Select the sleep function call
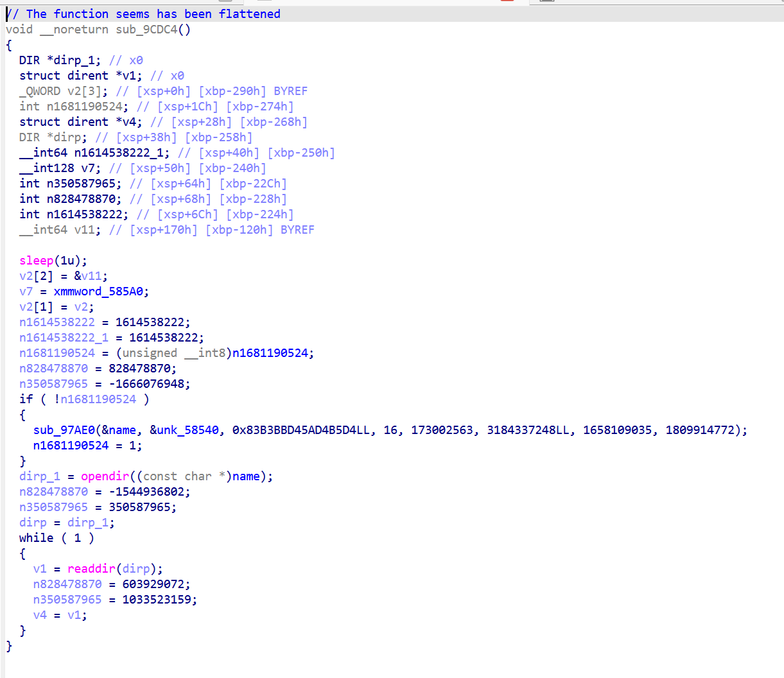The width and height of the screenshot is (784, 678). (x=36, y=260)
